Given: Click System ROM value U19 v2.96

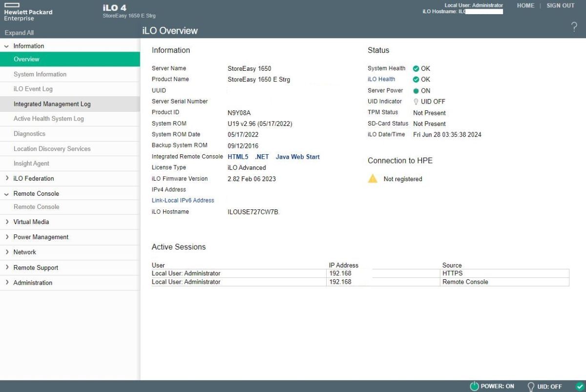Looking at the screenshot, I should coord(260,124).
